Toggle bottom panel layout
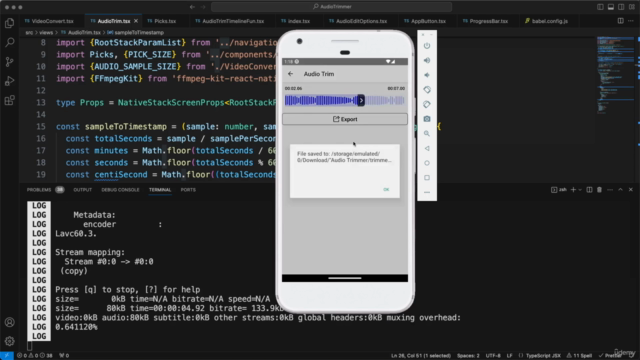Viewport: 640px width, 360px height. tap(611, 7)
